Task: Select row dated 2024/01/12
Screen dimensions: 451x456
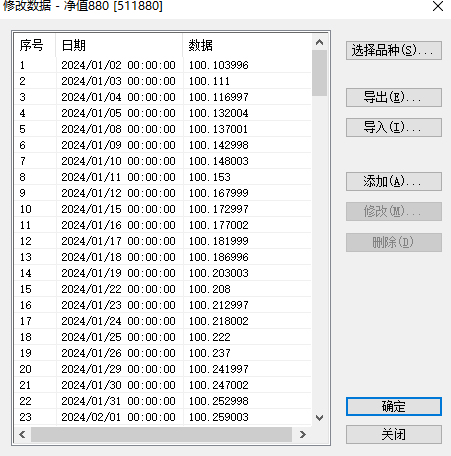Action: tap(163, 193)
